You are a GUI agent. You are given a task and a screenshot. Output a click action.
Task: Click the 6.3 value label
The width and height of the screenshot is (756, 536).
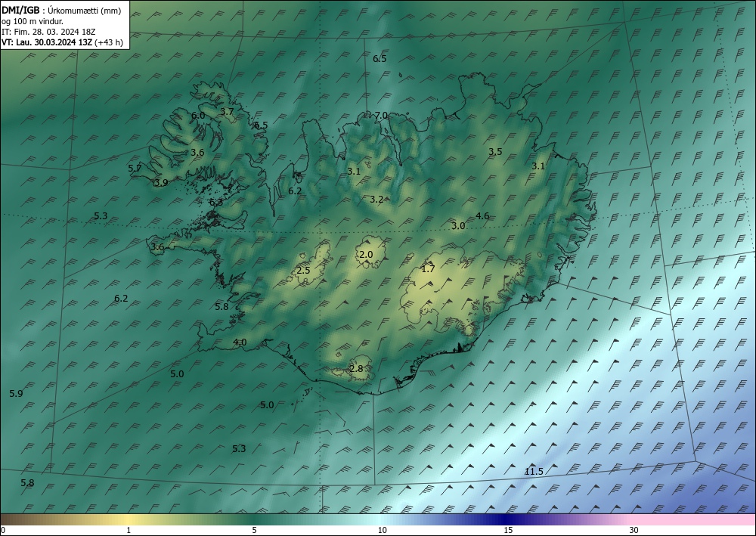tap(216, 203)
